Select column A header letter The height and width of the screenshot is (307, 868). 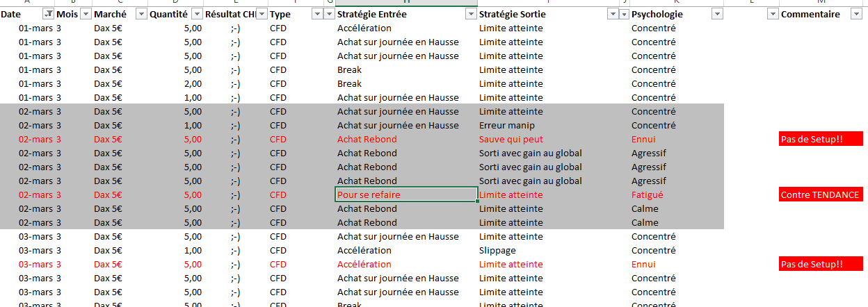pyautogui.click(x=26, y=3)
